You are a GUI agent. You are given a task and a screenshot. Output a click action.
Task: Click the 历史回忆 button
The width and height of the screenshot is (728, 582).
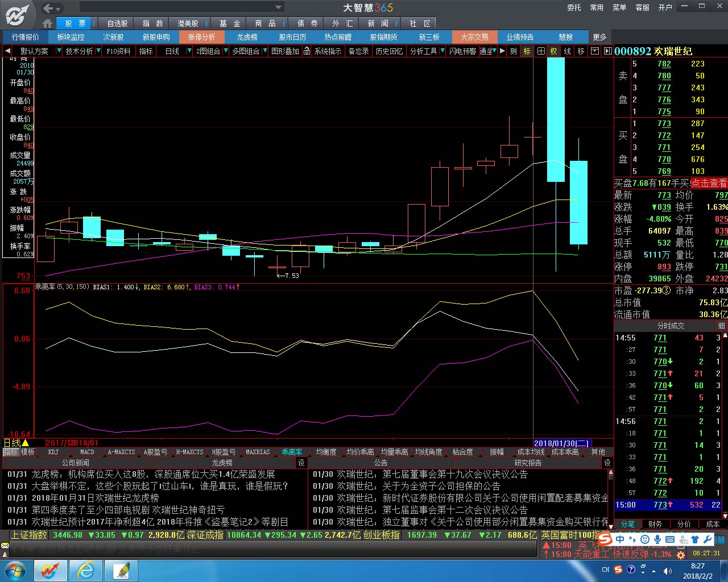pyautogui.click(x=389, y=51)
